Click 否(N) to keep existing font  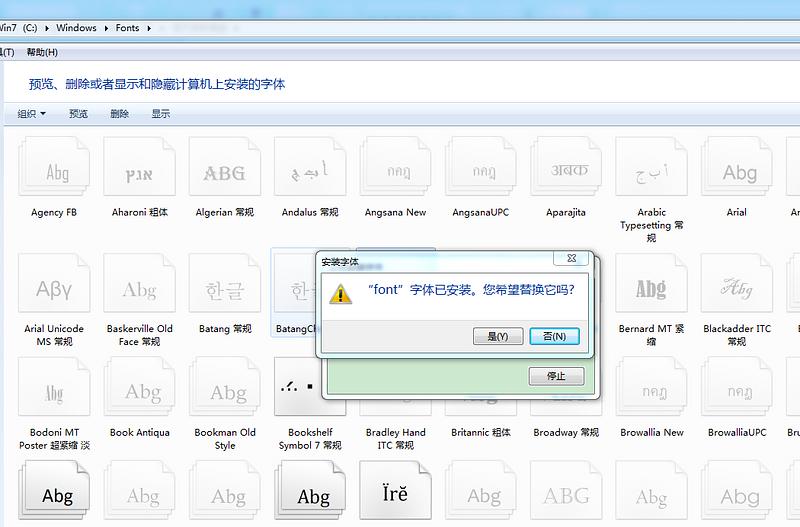[554, 336]
